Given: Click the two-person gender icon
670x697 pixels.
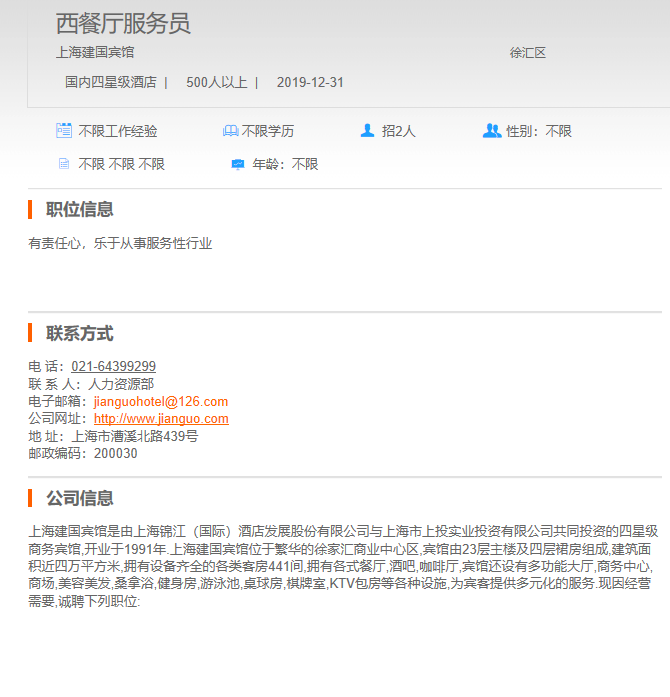Looking at the screenshot, I should pos(491,131).
